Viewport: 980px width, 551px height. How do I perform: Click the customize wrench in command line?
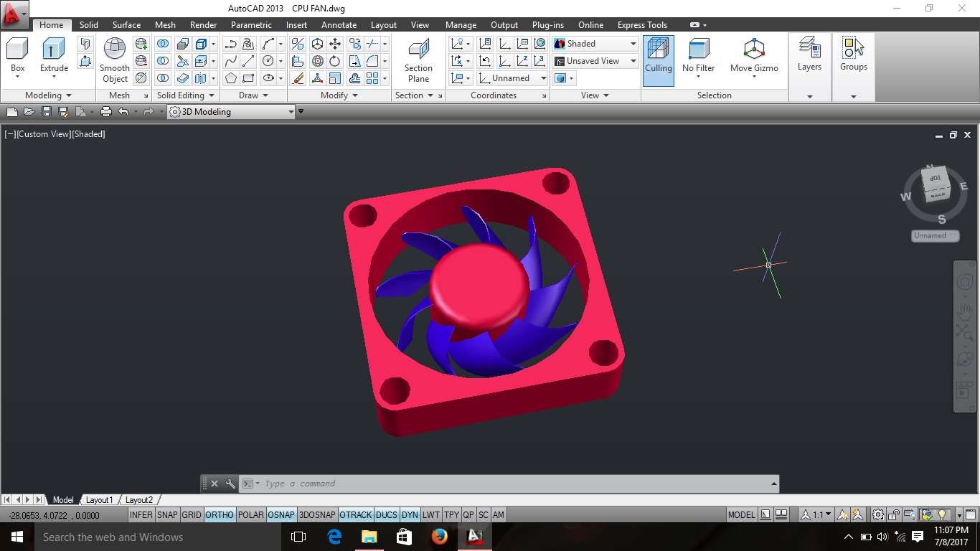tap(230, 484)
